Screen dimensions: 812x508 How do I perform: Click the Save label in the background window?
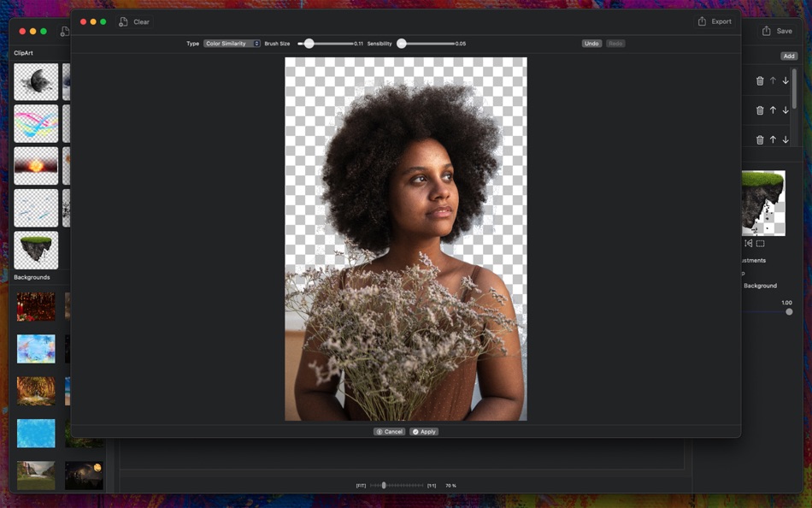coord(784,31)
